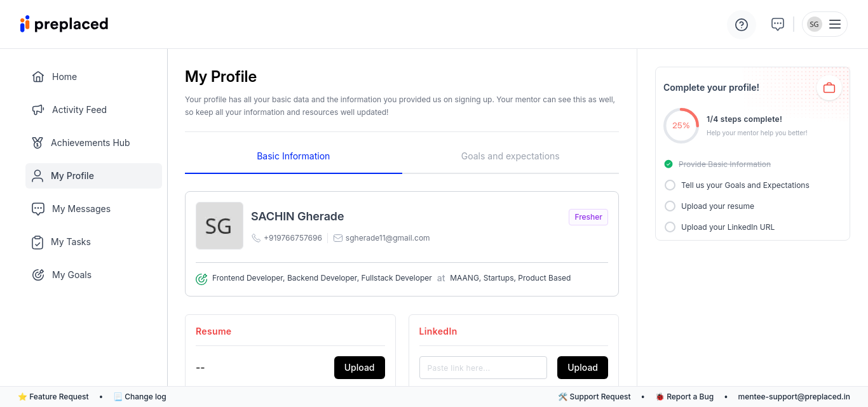
Task: Click the briefcase icon in profile card
Action: click(829, 88)
